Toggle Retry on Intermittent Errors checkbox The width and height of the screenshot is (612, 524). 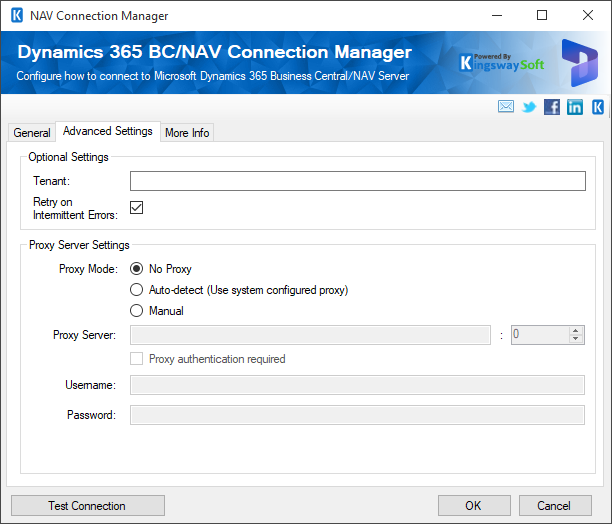[x=137, y=208]
